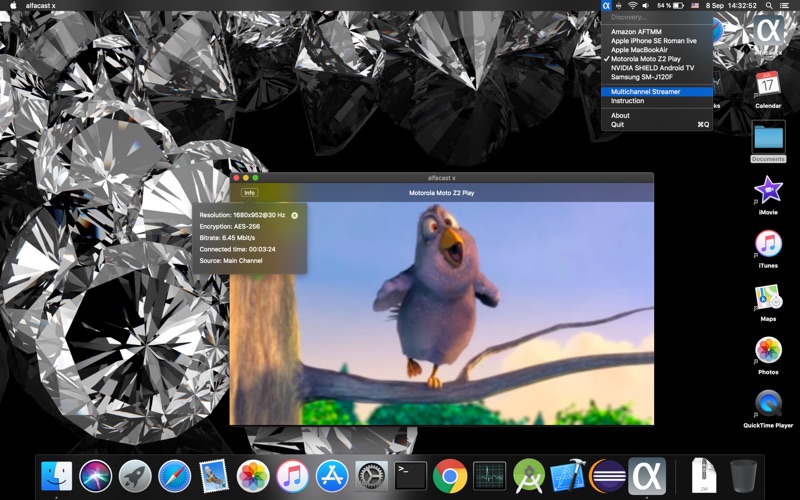Expand the battery status menu
800x500 pixels.
click(677, 6)
